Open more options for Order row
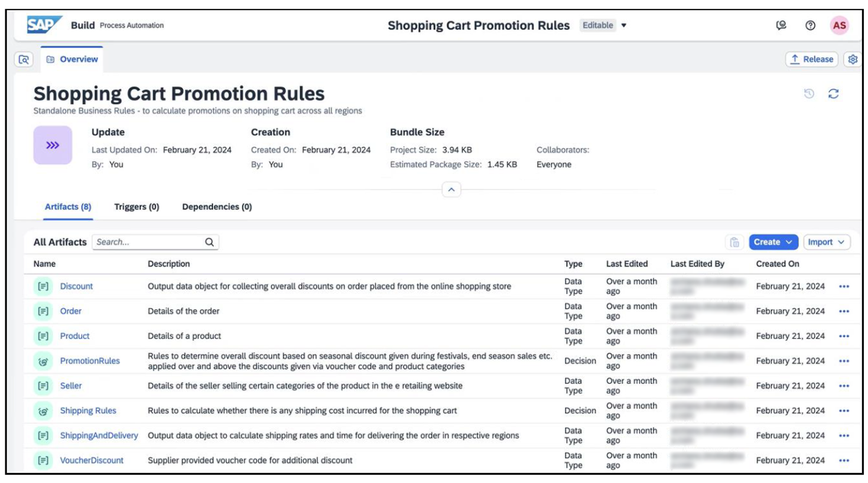This screenshot has width=868, height=483. (844, 311)
